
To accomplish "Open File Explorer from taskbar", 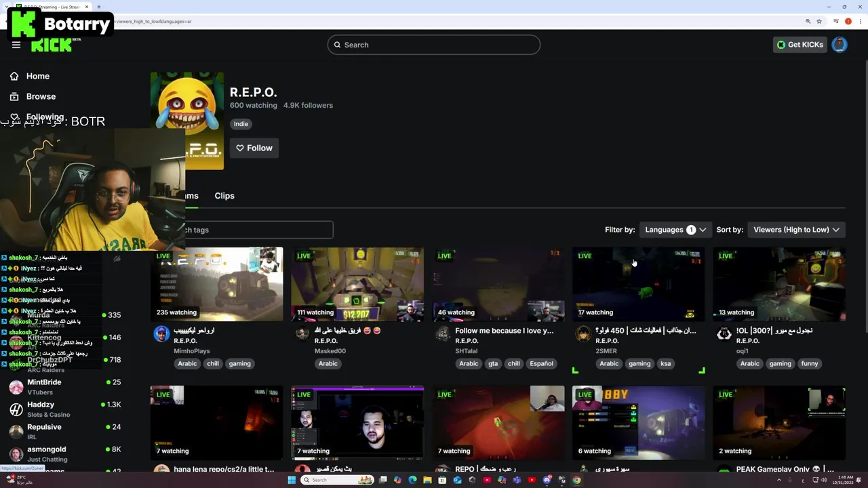I will click(427, 480).
